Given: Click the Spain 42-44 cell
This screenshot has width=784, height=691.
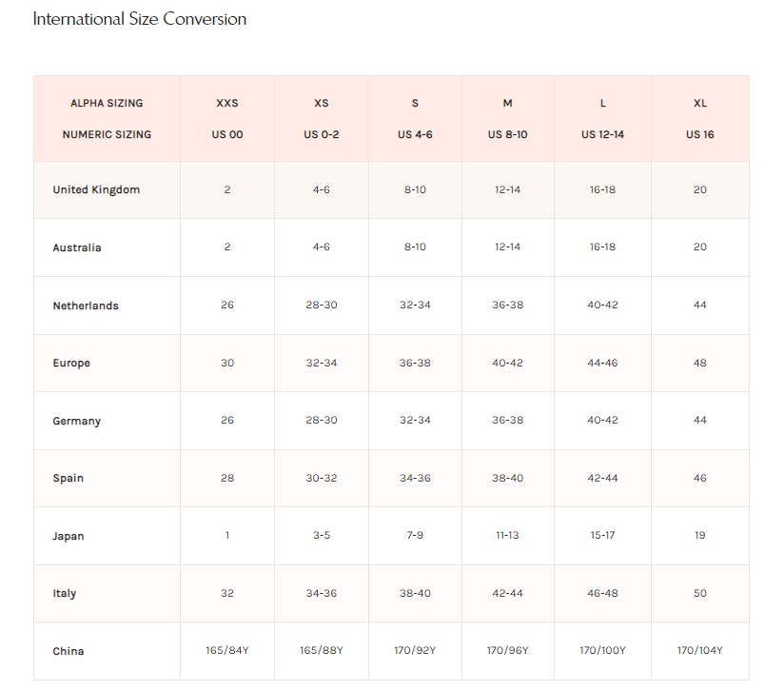Looking at the screenshot, I should click(x=602, y=478).
